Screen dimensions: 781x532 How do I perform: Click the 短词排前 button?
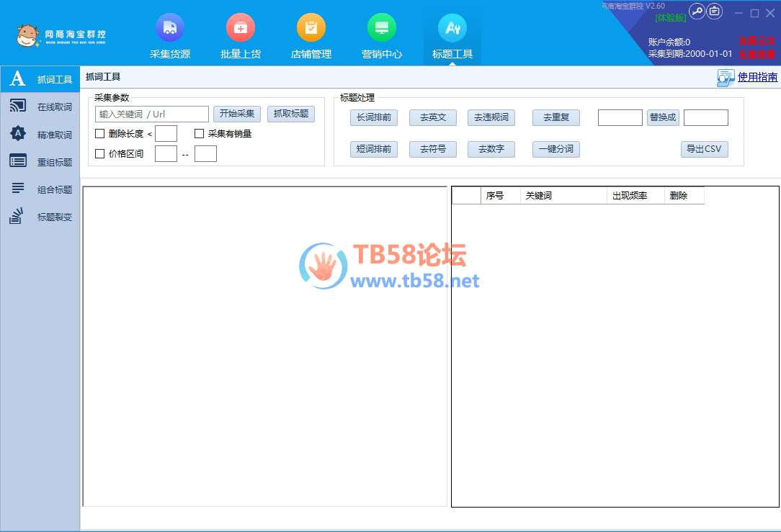(374, 149)
